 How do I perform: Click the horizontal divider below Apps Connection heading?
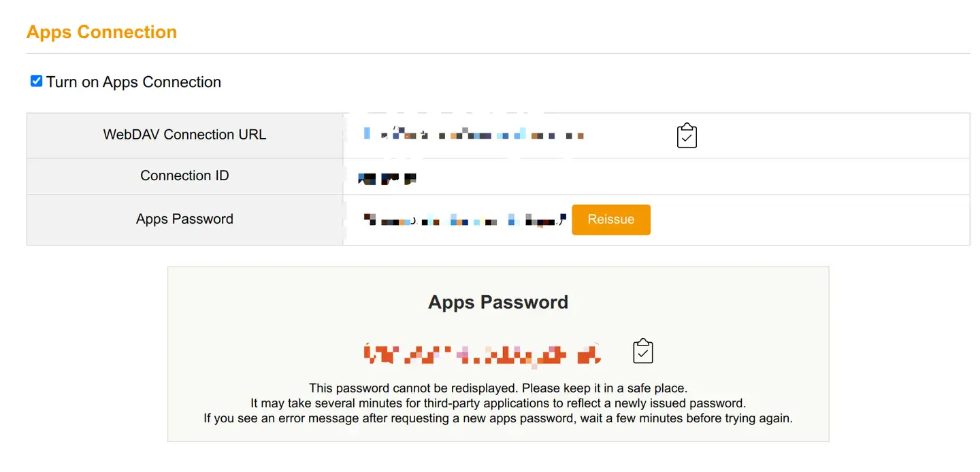498,53
